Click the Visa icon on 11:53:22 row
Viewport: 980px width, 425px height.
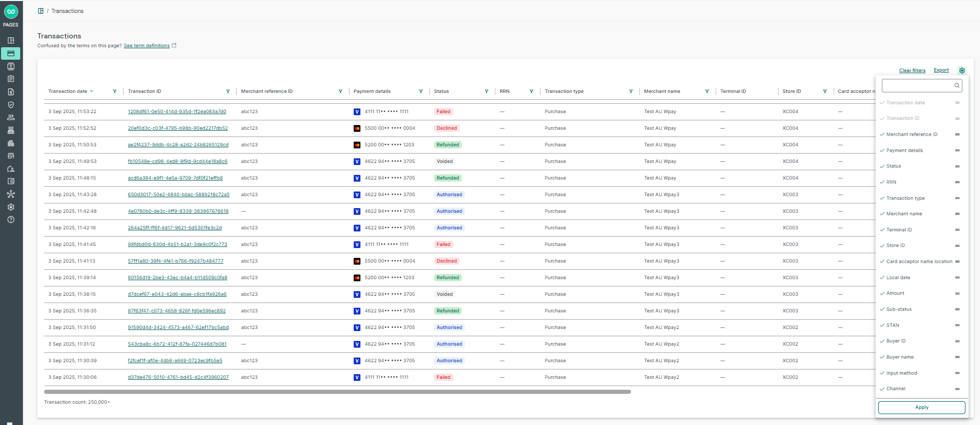(x=357, y=112)
